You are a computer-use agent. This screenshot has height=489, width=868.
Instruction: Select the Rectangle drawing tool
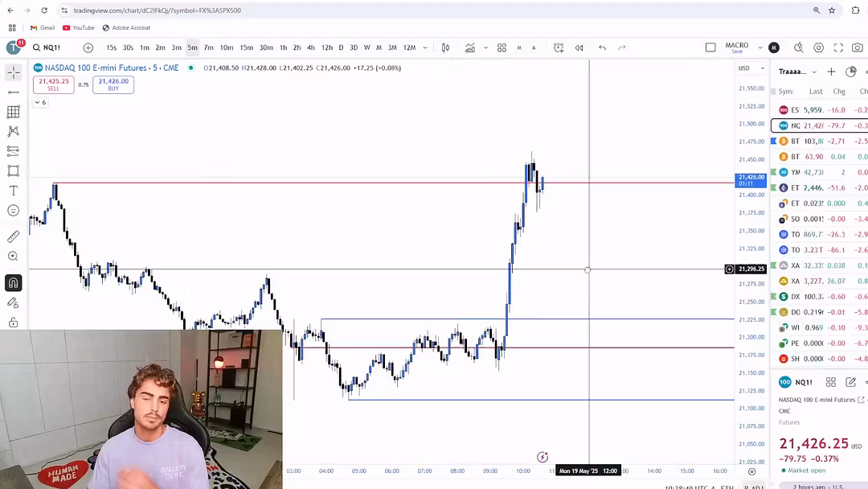click(x=13, y=171)
